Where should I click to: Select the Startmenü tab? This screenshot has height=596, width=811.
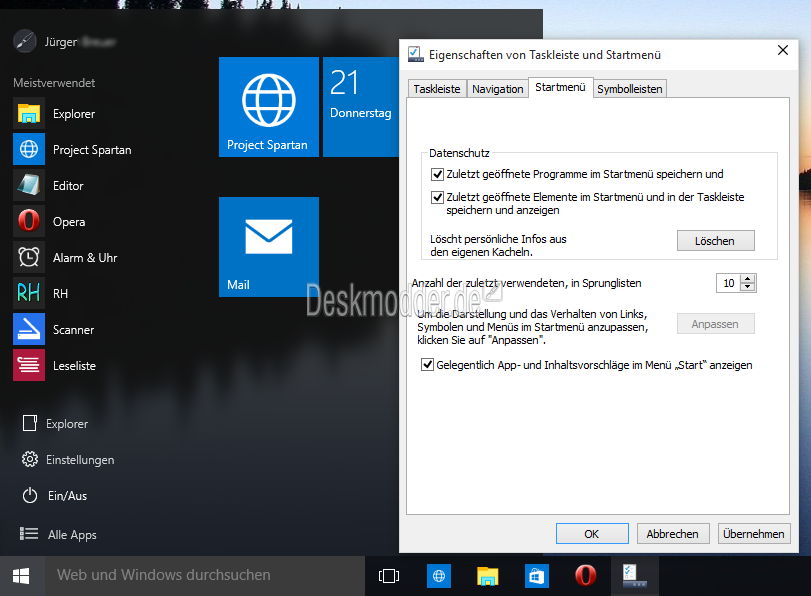(560, 87)
